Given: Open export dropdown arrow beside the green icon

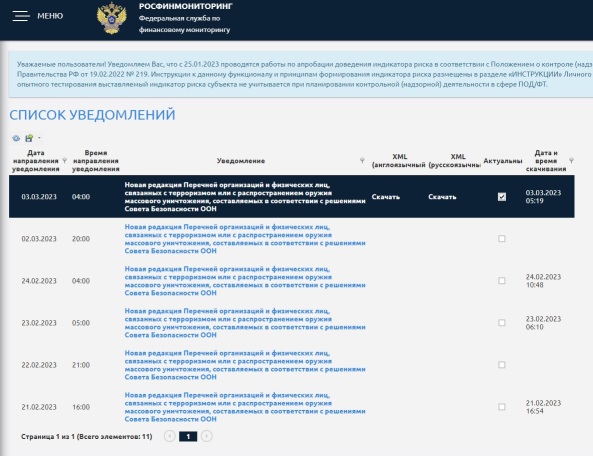Looking at the screenshot, I should tap(39, 138).
